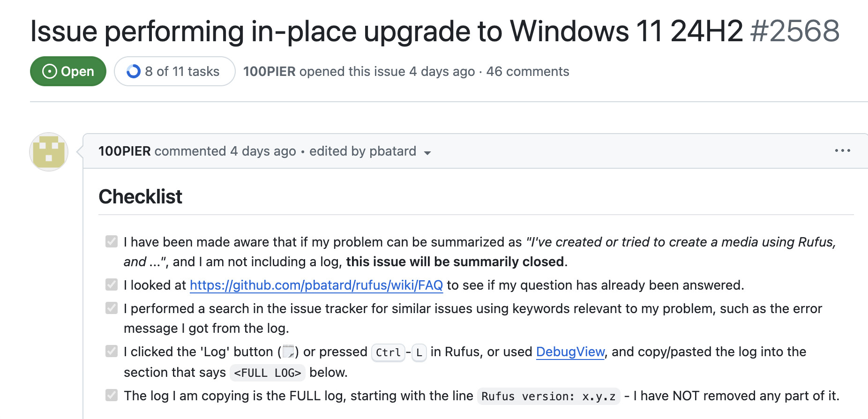
Task: Click the Checklist heading
Action: click(x=140, y=196)
